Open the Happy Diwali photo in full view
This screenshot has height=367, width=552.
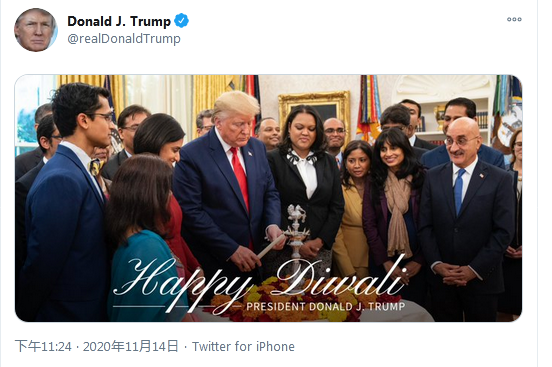click(268, 198)
